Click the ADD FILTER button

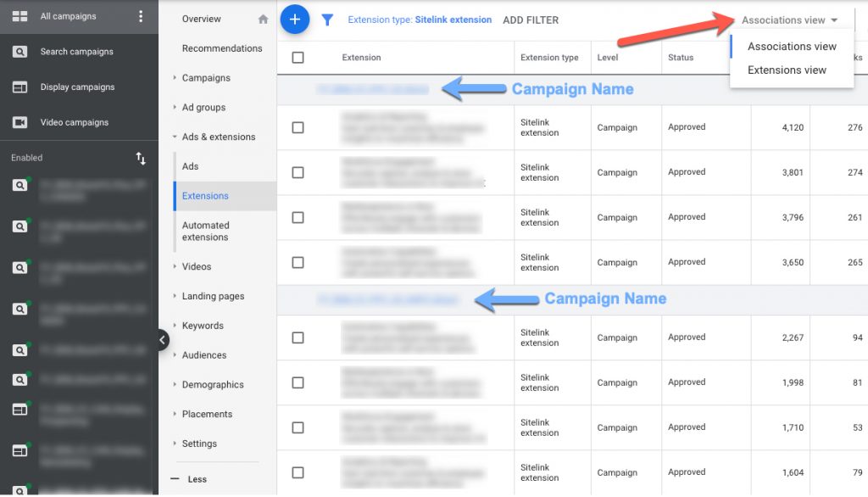pyautogui.click(x=531, y=20)
